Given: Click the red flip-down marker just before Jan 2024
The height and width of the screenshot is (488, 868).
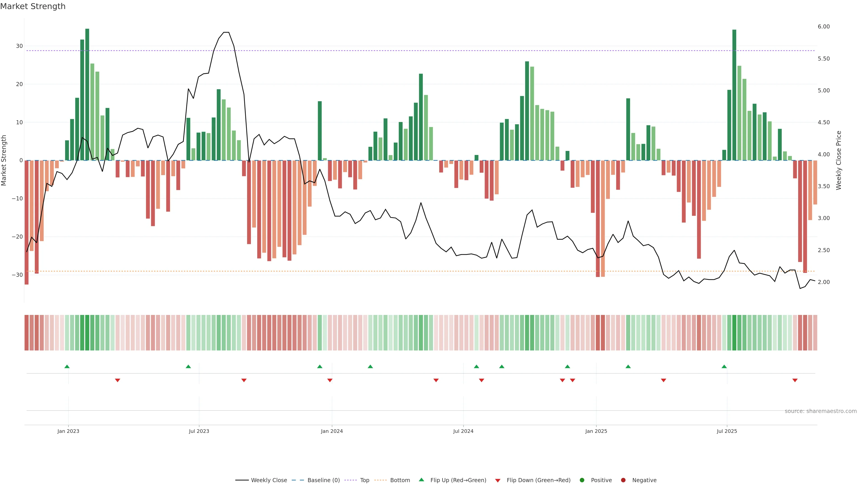Looking at the screenshot, I should click(330, 380).
